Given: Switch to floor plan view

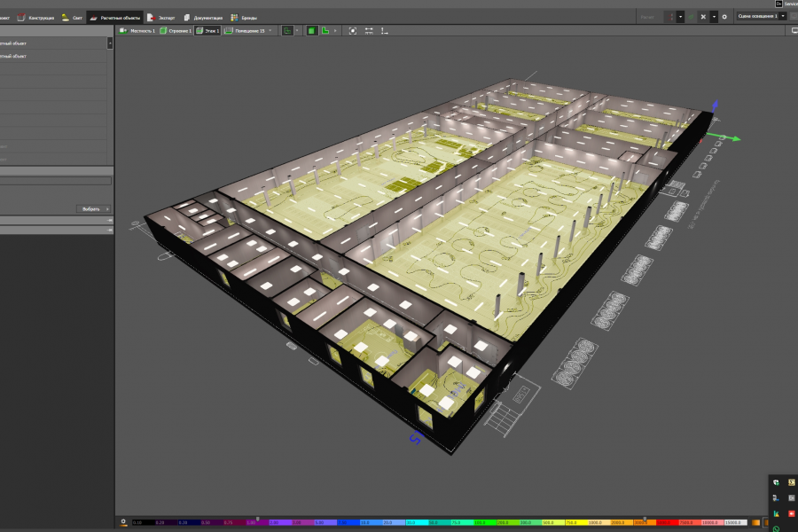Looking at the screenshot, I should pos(287,31).
